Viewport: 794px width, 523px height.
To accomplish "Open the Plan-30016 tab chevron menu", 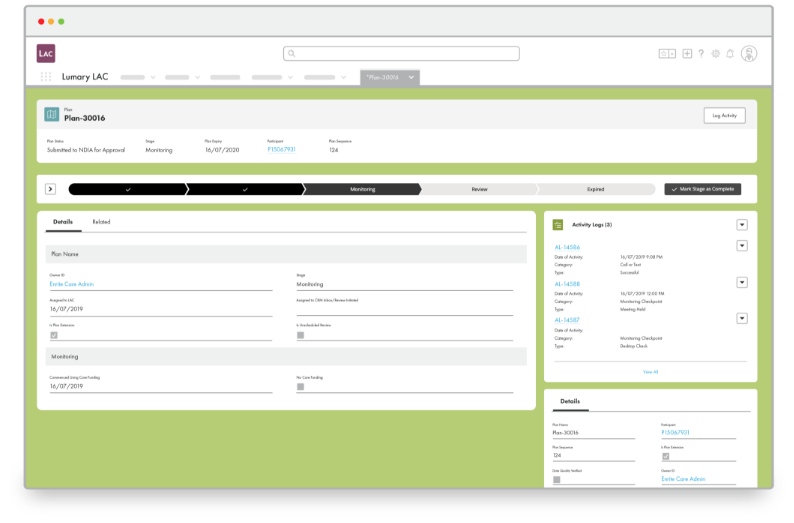I will pyautogui.click(x=411, y=77).
